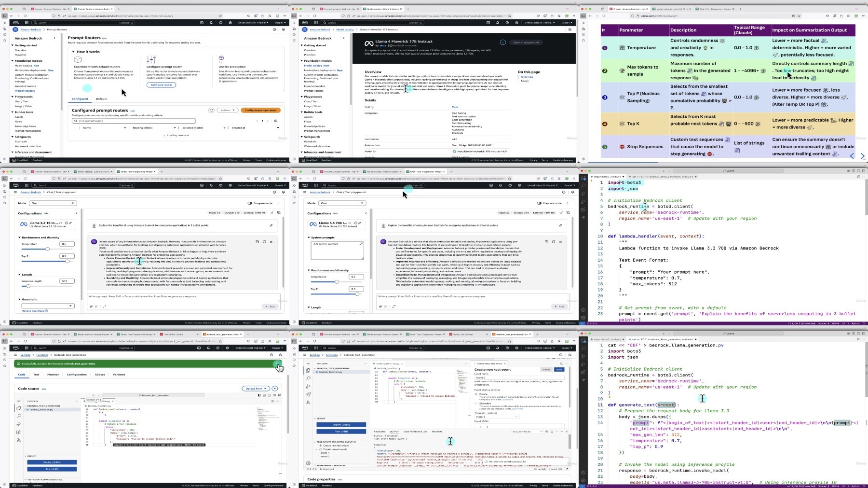
Task: Change the selected Llama 3.2 1B model (pencil)
Action: pyautogui.click(x=70, y=223)
